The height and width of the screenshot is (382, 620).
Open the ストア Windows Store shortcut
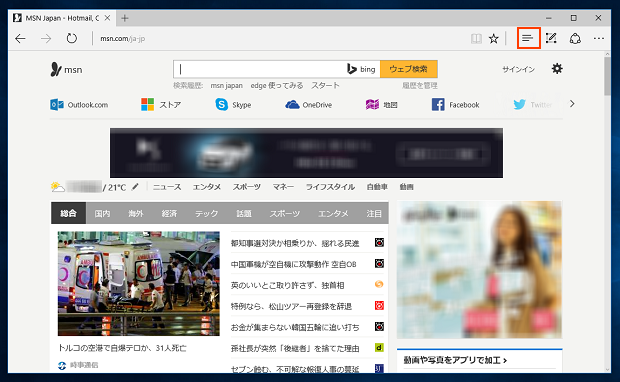[161, 105]
